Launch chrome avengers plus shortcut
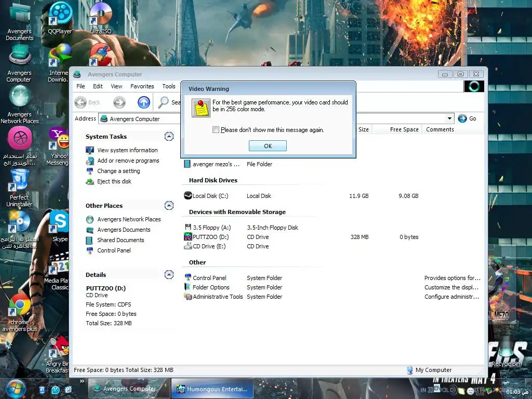 click(x=19, y=312)
